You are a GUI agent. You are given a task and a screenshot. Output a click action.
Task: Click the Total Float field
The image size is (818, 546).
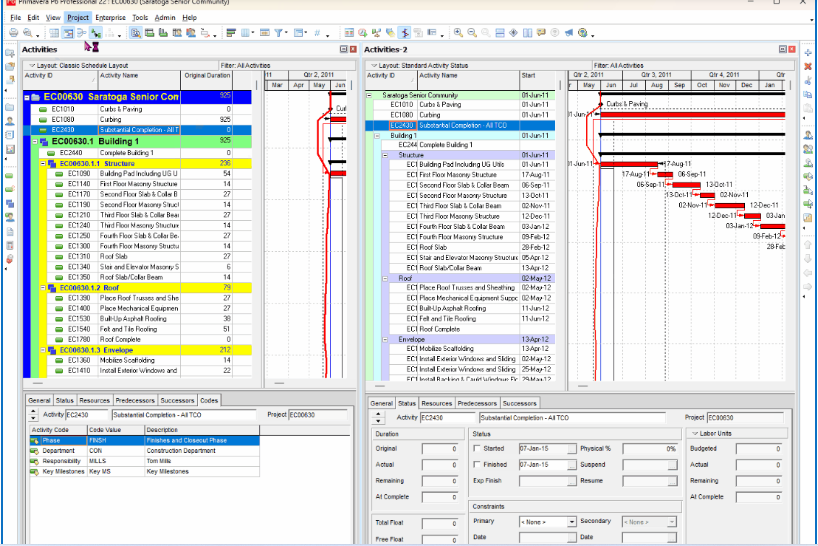coord(440,523)
